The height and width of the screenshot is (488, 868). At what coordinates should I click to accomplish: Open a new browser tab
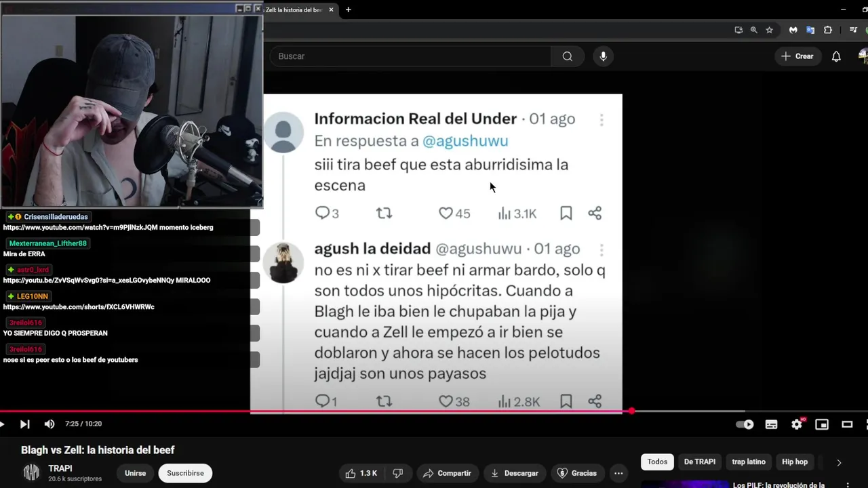[349, 9]
